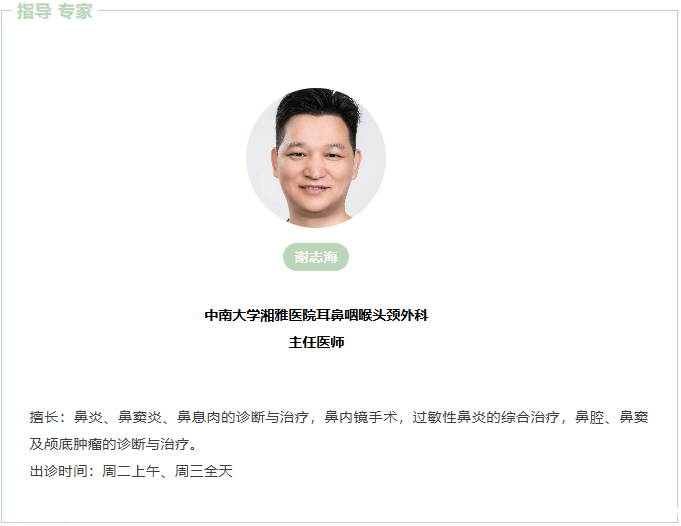Click the green 谢志海 name badge
The height and width of the screenshot is (526, 681).
[x=316, y=257]
